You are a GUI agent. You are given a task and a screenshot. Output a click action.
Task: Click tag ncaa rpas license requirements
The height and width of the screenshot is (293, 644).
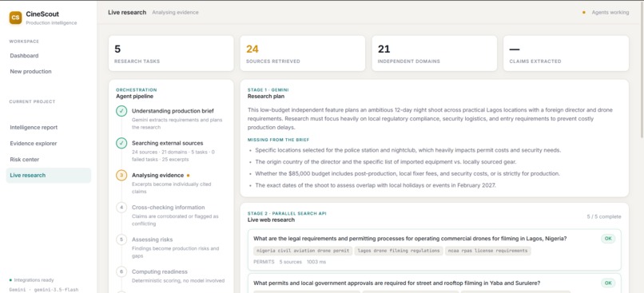(488, 251)
